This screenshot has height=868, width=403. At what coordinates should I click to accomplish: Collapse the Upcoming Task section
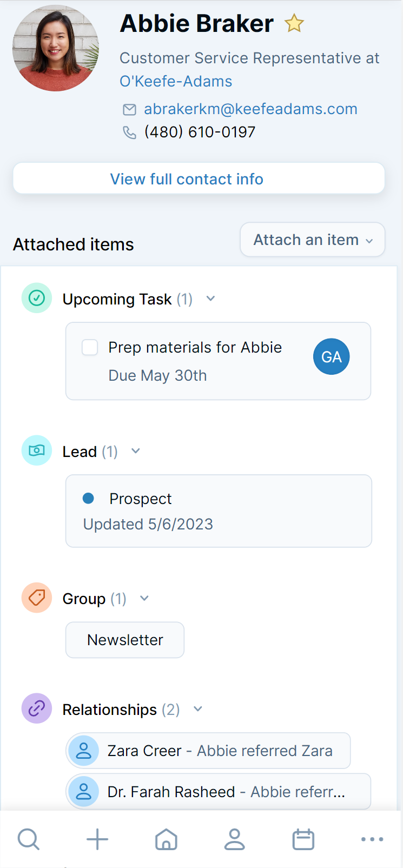click(x=211, y=299)
